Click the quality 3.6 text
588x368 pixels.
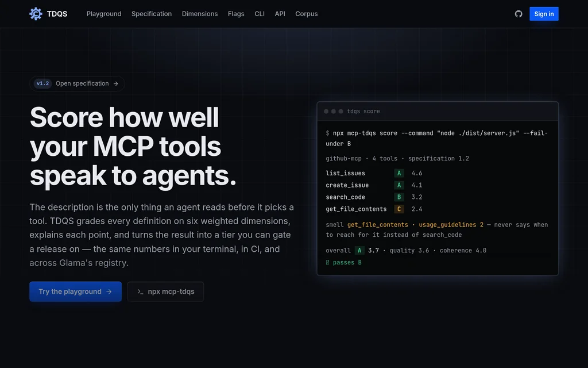tap(409, 251)
